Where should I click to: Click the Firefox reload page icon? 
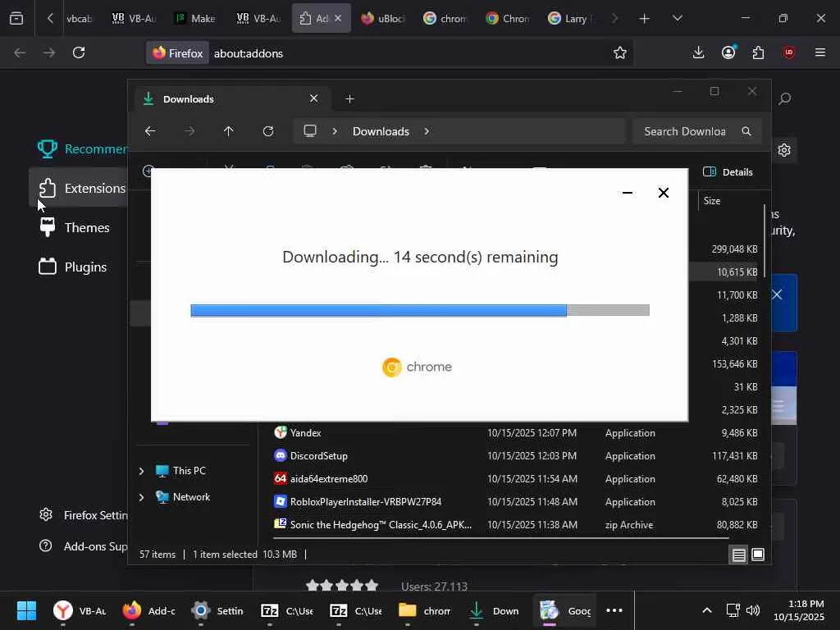click(79, 52)
